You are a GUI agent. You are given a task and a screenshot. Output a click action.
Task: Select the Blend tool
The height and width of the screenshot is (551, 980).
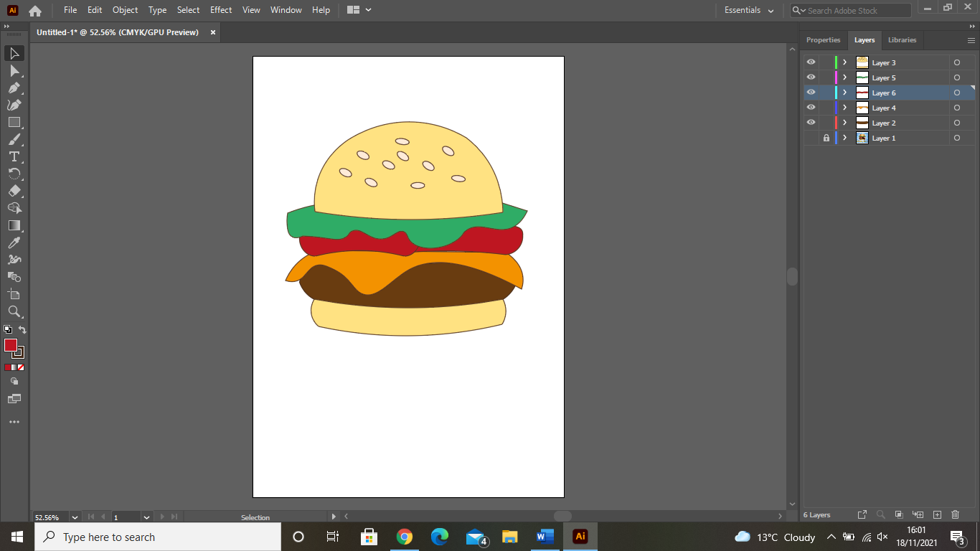[x=14, y=277]
